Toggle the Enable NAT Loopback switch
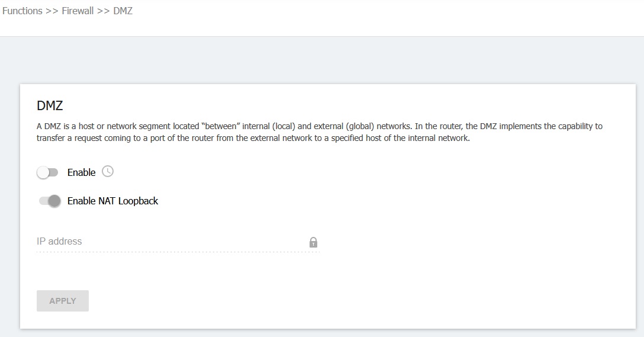The width and height of the screenshot is (644, 337). (x=49, y=201)
